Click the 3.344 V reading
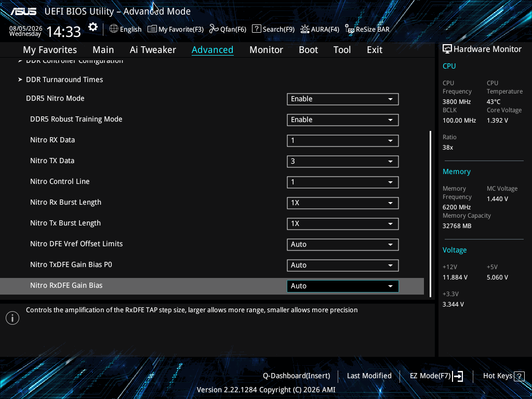This screenshot has width=532, height=399. (x=453, y=304)
